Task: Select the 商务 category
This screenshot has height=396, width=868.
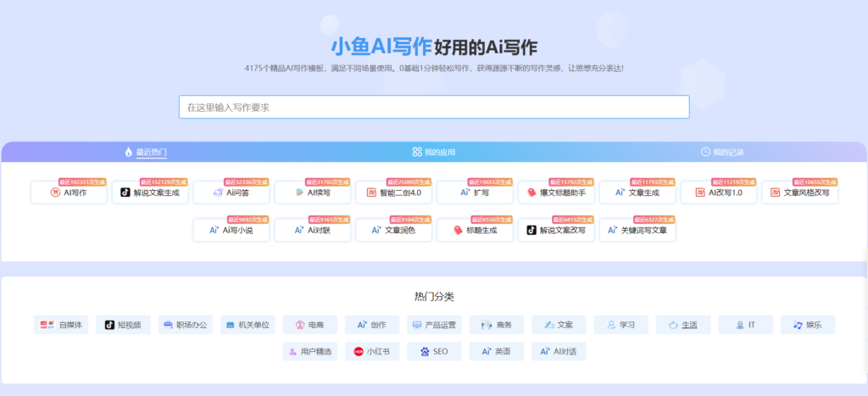Action: tap(497, 325)
